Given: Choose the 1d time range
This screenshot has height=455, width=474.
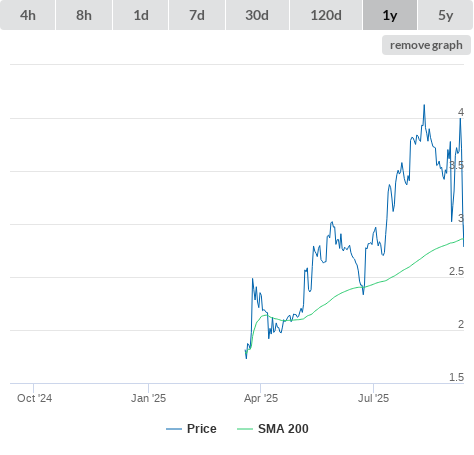Looking at the screenshot, I should pyautogui.click(x=141, y=15).
